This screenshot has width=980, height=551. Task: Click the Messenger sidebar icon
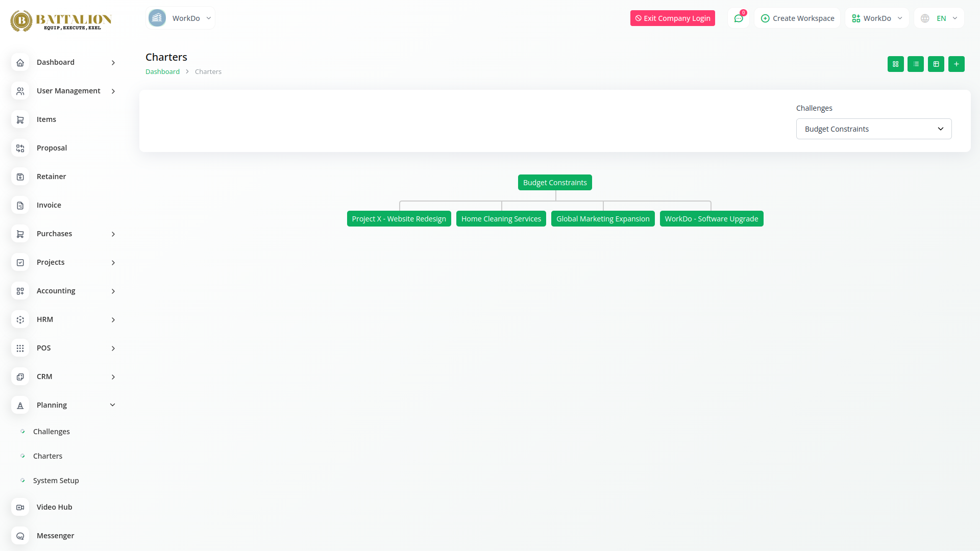pyautogui.click(x=20, y=536)
